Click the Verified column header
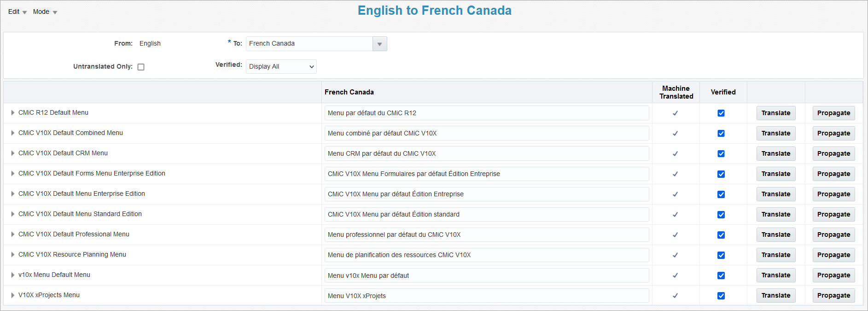This screenshot has height=311, width=868. (723, 92)
